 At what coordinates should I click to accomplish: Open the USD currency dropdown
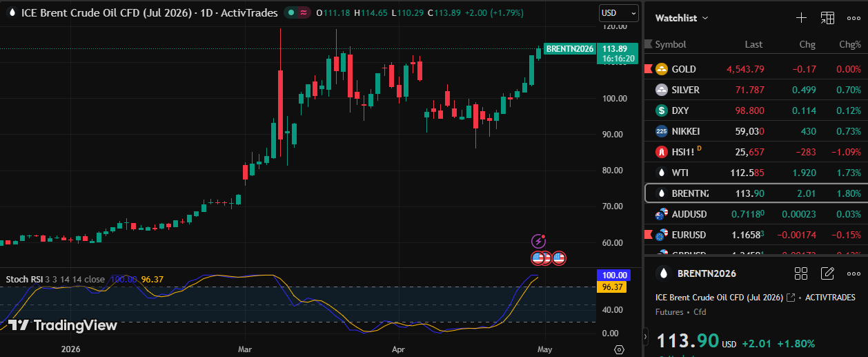618,12
